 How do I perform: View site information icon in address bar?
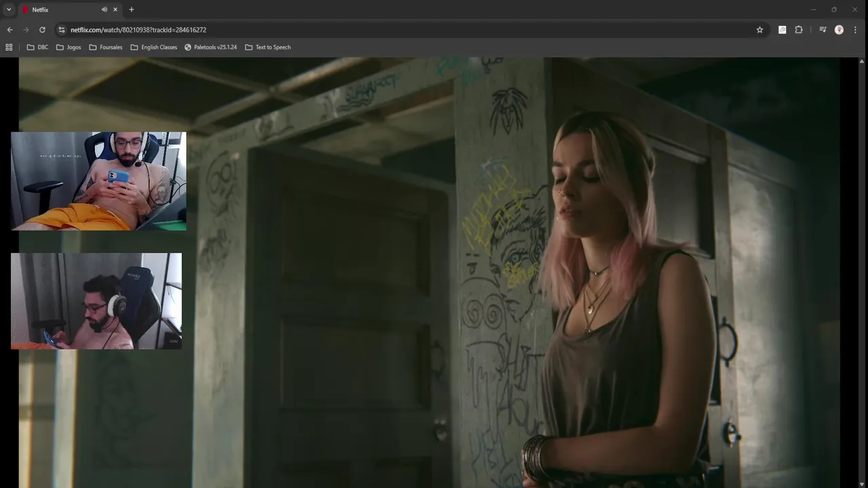[x=62, y=30]
